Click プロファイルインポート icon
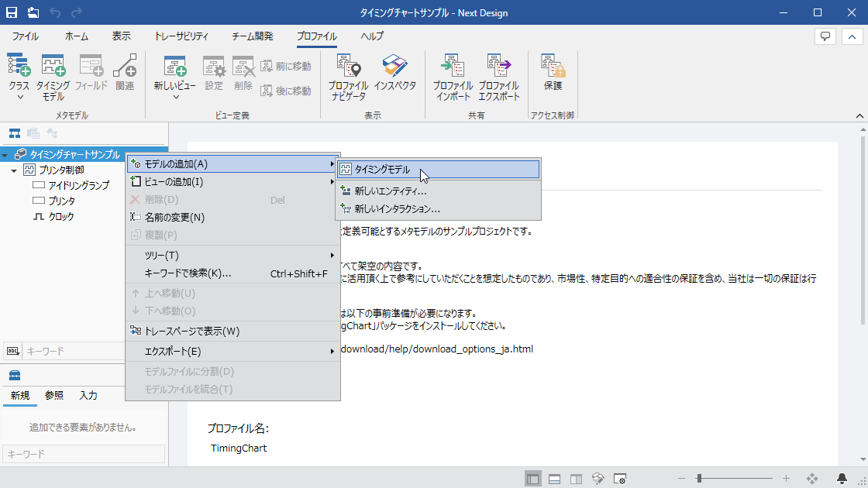Screen dimensions: 868x488 pyautogui.click(x=453, y=77)
